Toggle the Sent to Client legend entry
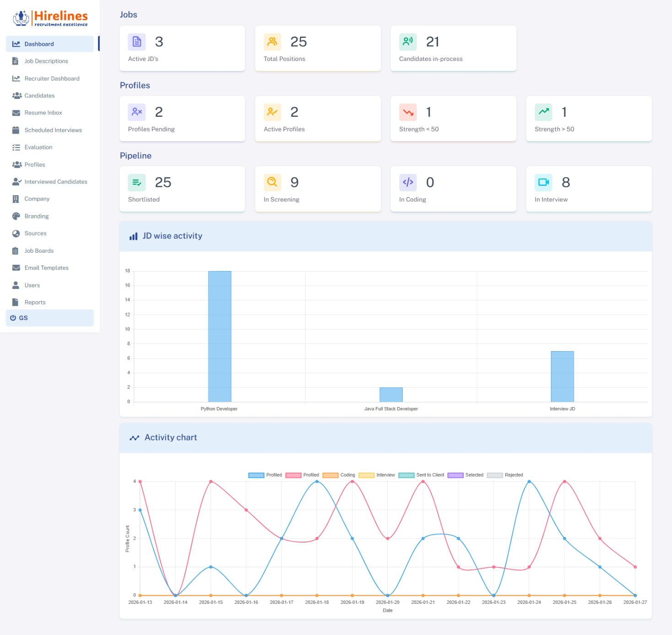 point(406,475)
